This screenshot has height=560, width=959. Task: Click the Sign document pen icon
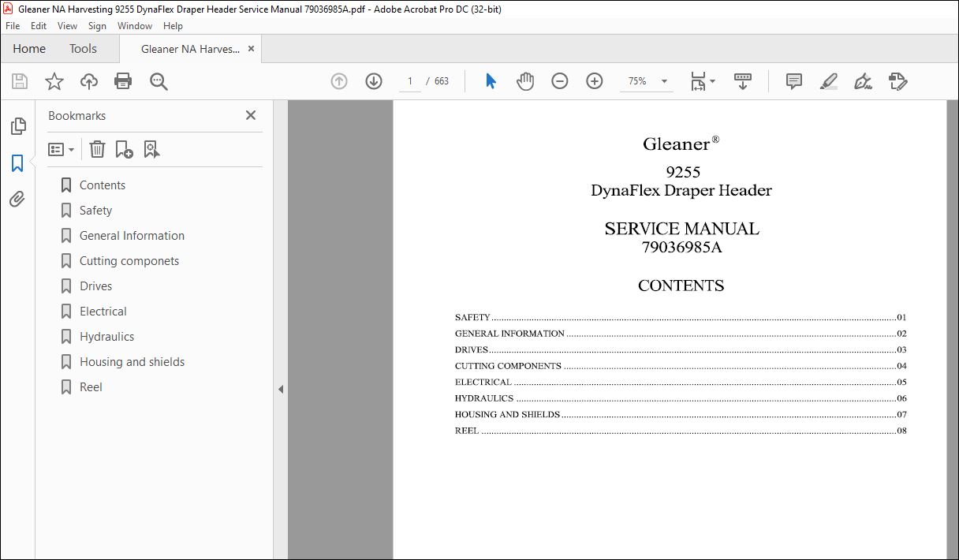(x=864, y=81)
